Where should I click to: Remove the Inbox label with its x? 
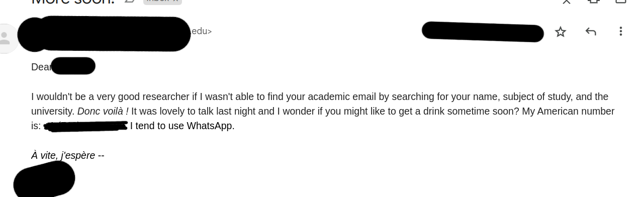175,1
